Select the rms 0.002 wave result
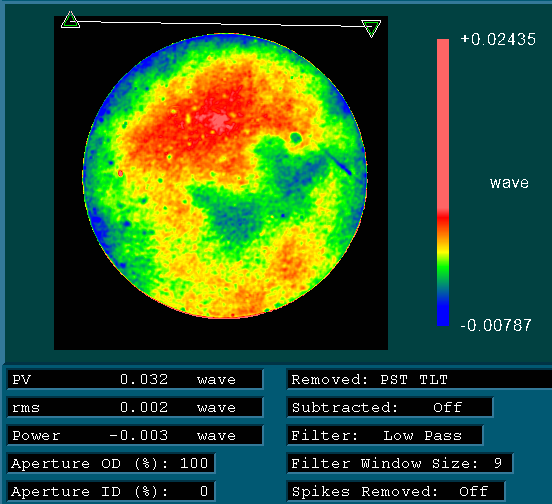The height and width of the screenshot is (504, 552). click(135, 408)
